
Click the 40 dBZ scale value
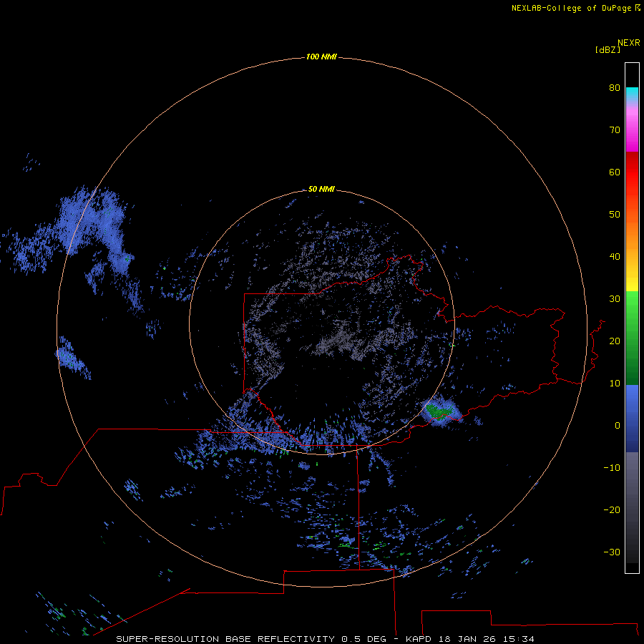[x=615, y=257]
